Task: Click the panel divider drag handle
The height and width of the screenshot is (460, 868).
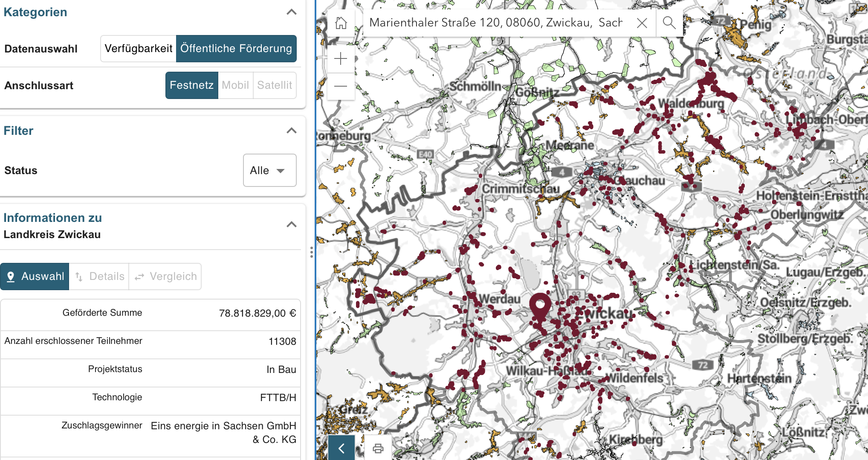Action: click(x=312, y=252)
